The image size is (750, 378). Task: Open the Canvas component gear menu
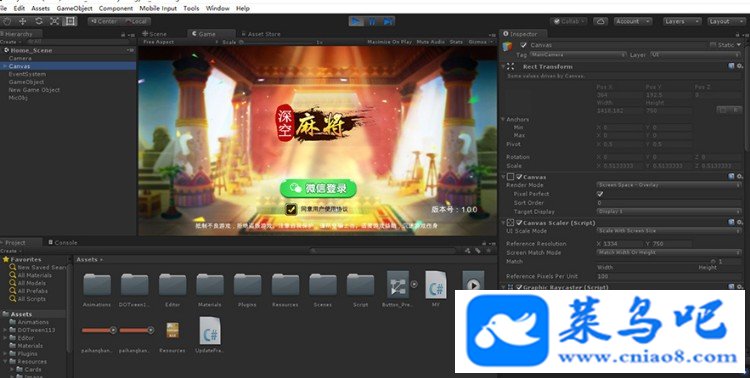739,177
